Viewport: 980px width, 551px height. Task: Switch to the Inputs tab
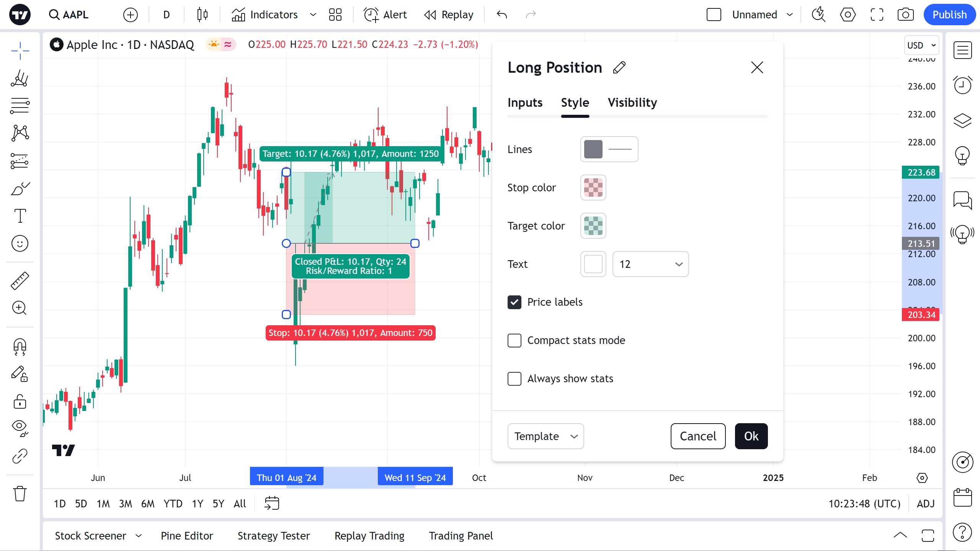(525, 103)
